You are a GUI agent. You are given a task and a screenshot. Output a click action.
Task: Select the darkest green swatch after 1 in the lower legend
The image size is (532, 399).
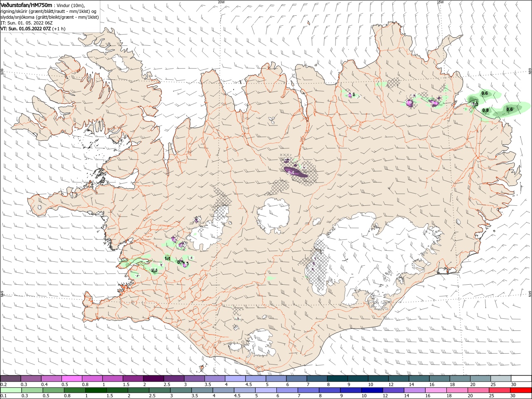click(x=96, y=390)
